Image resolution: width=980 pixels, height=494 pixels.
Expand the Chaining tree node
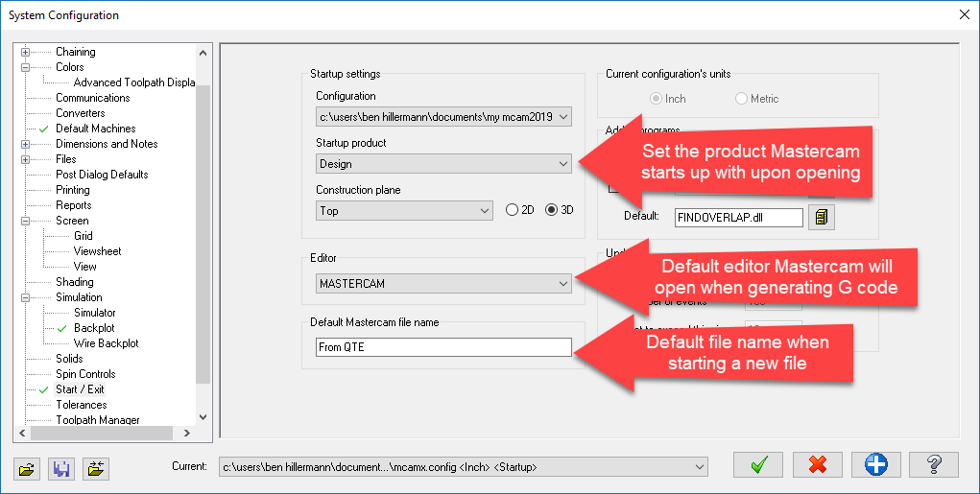tap(26, 52)
